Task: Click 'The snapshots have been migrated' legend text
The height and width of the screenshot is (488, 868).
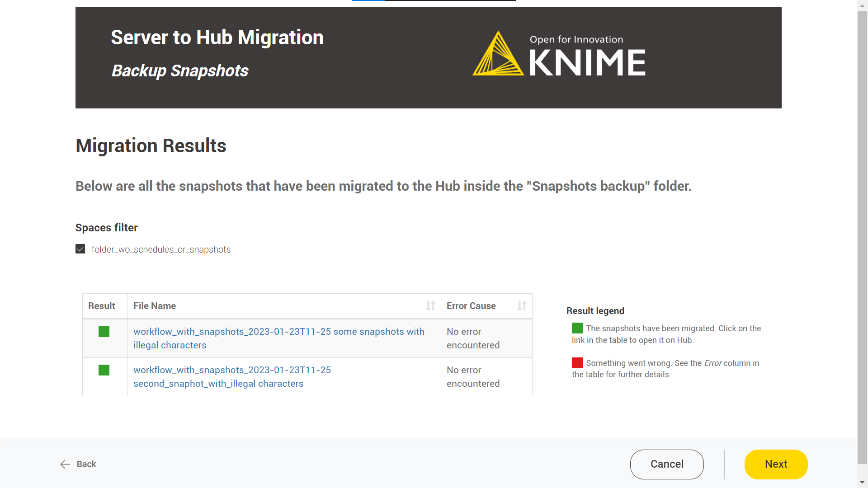Action: (666, 334)
